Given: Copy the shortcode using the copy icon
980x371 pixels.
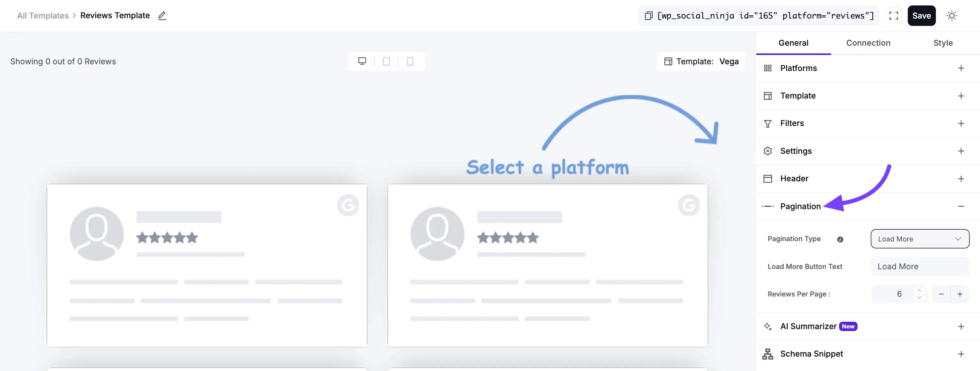Looking at the screenshot, I should tap(648, 16).
